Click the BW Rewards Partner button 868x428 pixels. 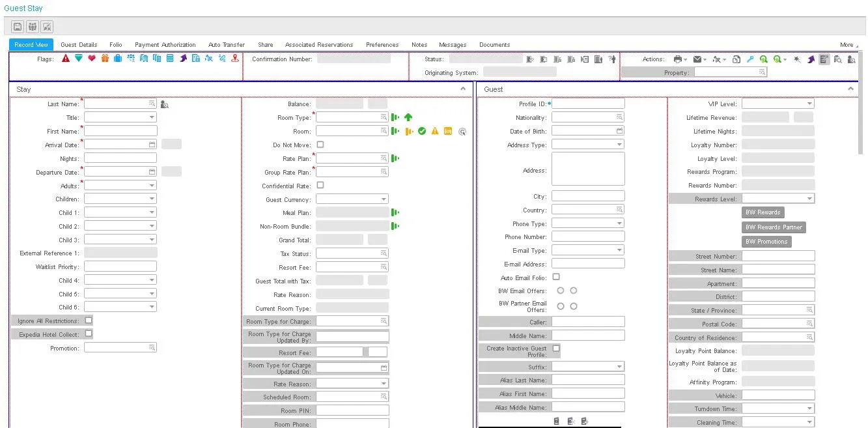pyautogui.click(x=774, y=227)
